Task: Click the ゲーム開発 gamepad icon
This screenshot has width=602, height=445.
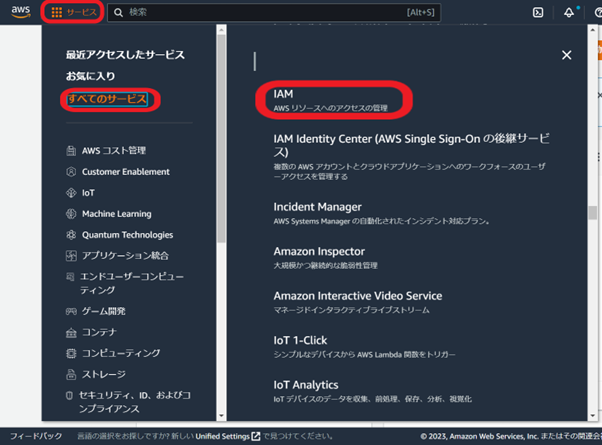Action: coord(71,311)
